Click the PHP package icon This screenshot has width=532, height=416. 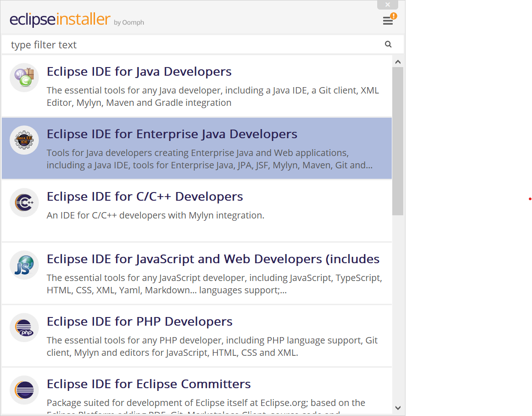click(24, 327)
